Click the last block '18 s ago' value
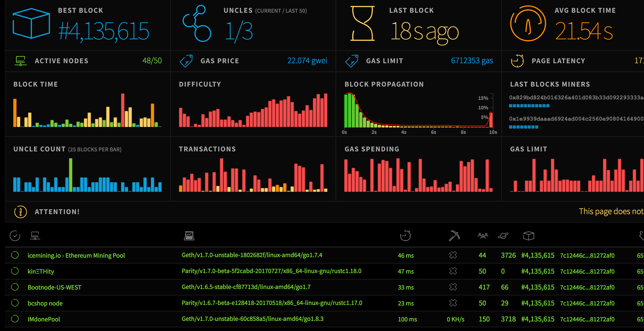 (425, 32)
